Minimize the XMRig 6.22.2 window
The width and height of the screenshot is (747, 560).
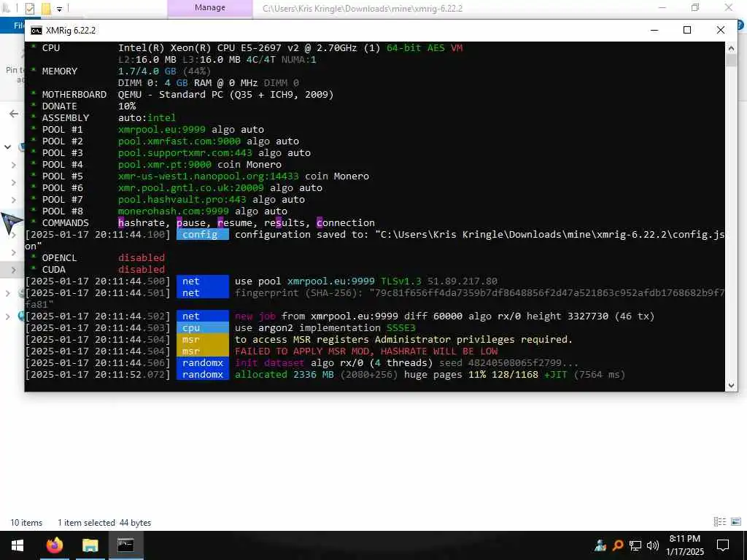654,30
